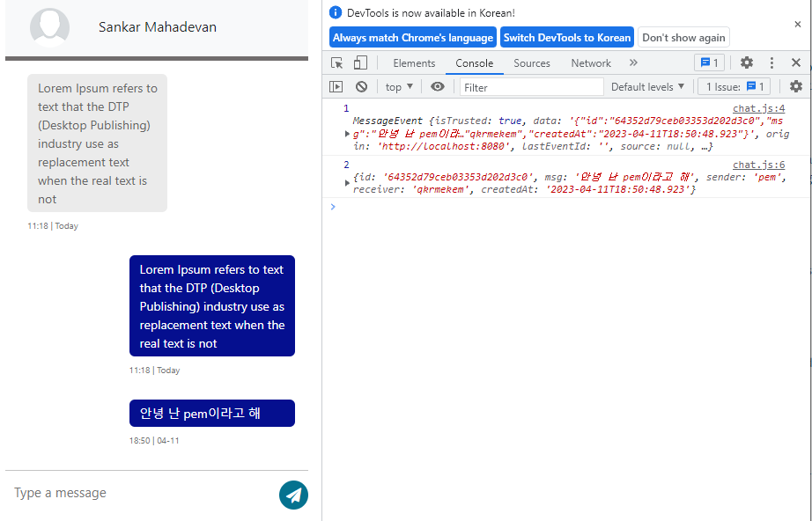Click the 11:18 | Today timestamp under blue bubble
The image size is (812, 521).
click(x=154, y=371)
